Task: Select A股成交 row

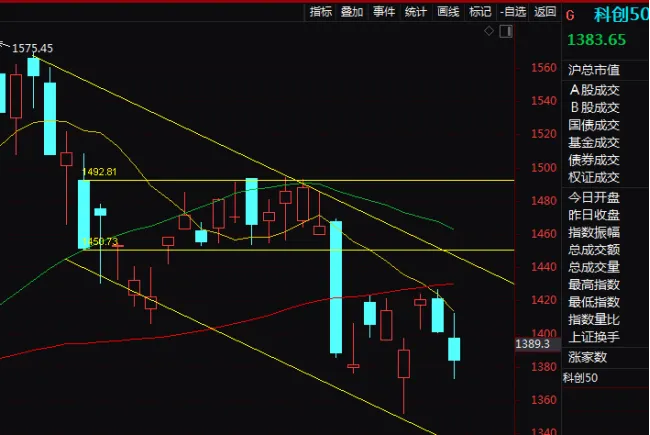Action: (x=594, y=90)
